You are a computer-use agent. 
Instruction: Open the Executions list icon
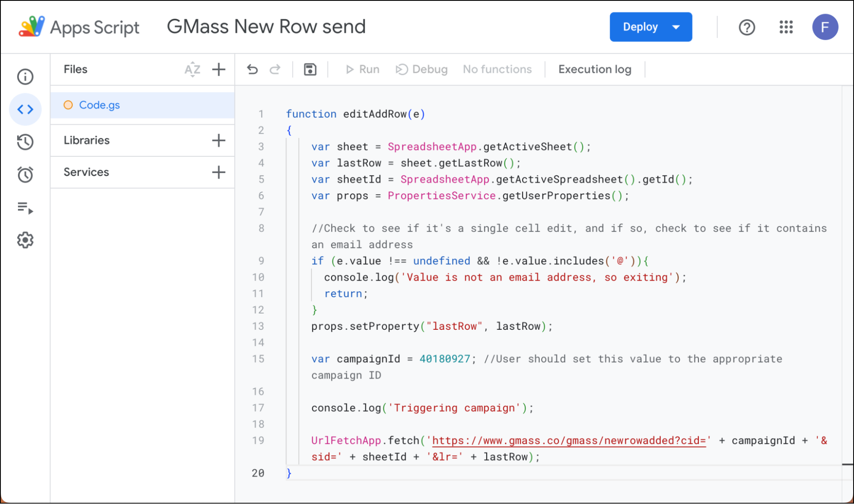coord(25,208)
